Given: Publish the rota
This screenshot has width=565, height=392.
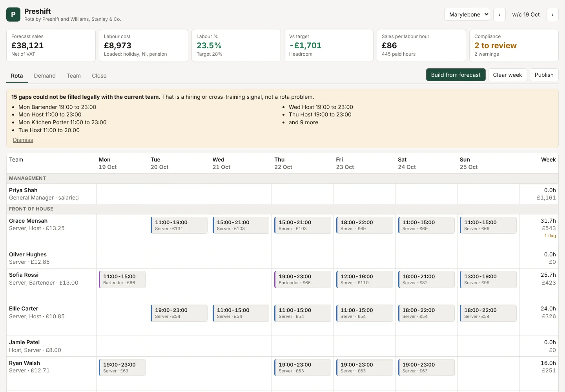Looking at the screenshot, I should 544,75.
